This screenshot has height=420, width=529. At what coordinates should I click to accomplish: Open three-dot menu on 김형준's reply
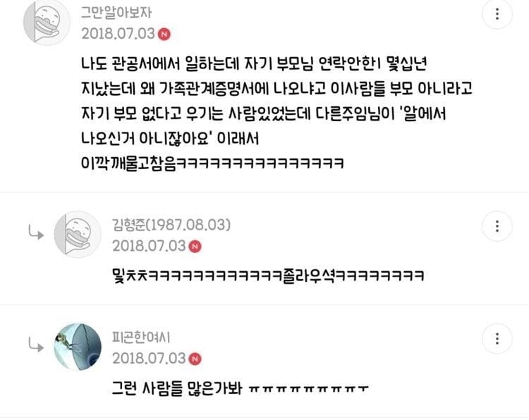(497, 226)
